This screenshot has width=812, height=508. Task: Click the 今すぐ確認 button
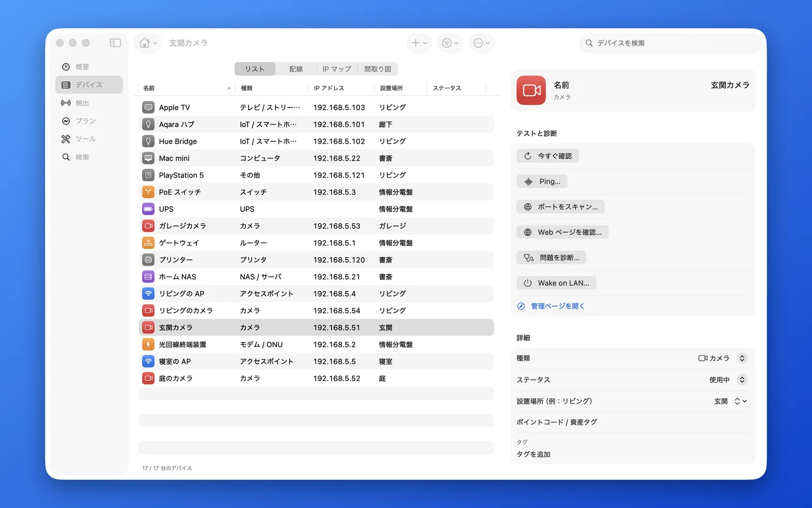(548, 156)
